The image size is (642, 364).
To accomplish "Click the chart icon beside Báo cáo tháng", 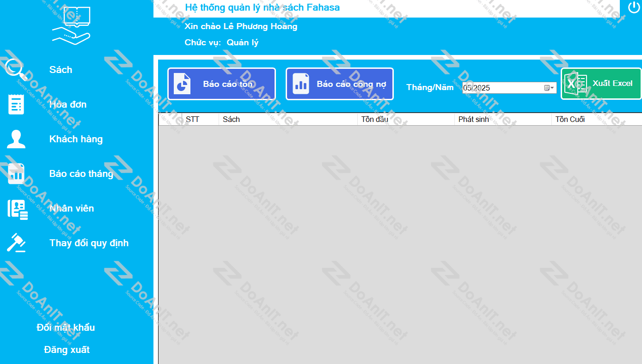I will pos(16,174).
